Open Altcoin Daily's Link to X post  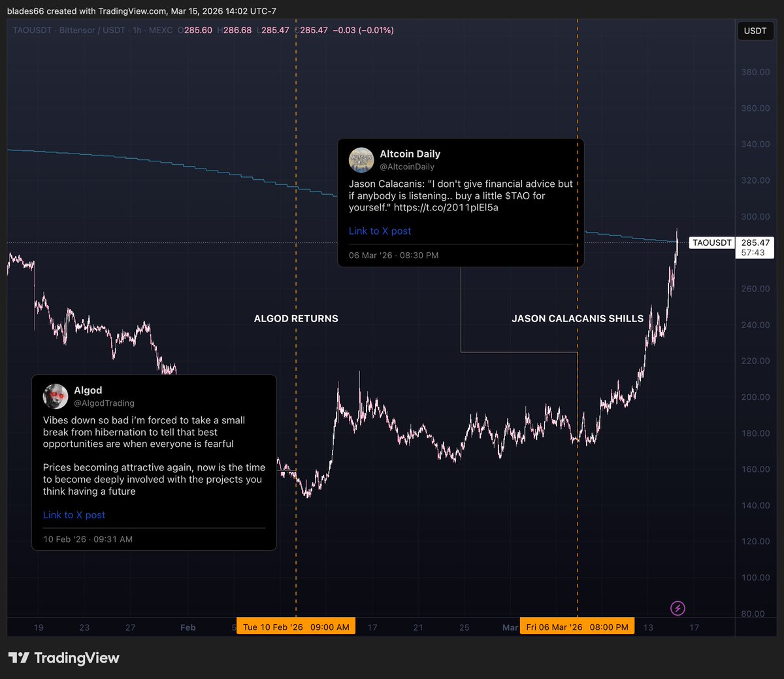tap(380, 231)
